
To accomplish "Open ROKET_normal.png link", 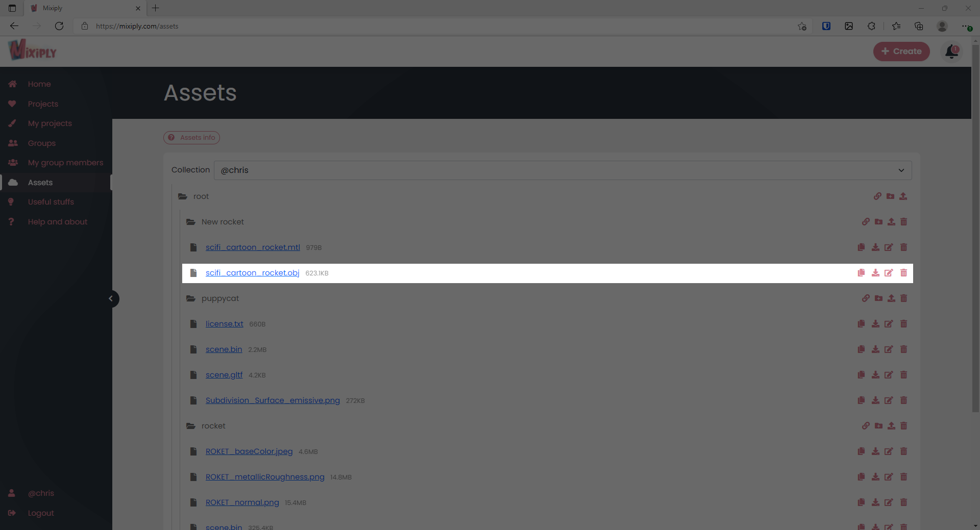I will click(242, 502).
